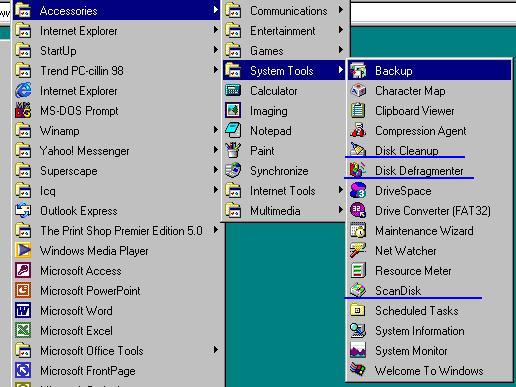Click the Backup icon in System Tools
The width and height of the screenshot is (516, 387).
(x=358, y=71)
